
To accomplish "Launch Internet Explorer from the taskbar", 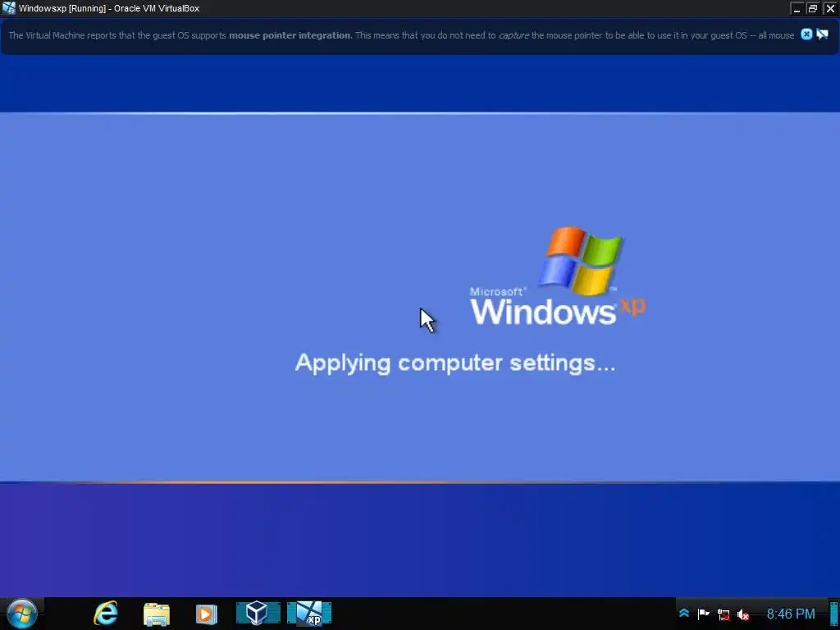I will 106,614.
